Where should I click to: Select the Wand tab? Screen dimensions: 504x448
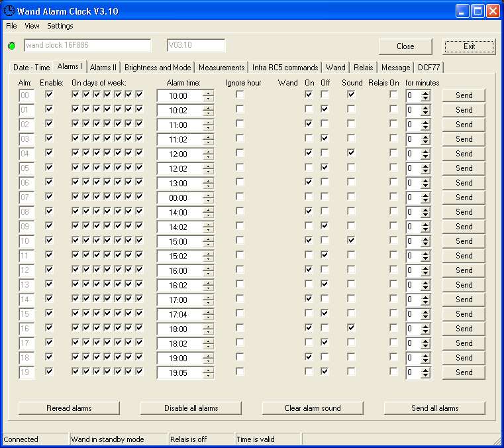pos(335,68)
